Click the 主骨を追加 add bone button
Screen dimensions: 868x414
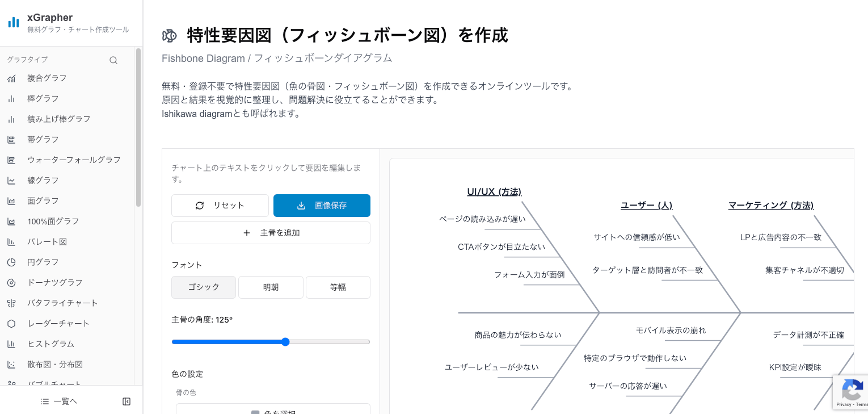tap(271, 233)
